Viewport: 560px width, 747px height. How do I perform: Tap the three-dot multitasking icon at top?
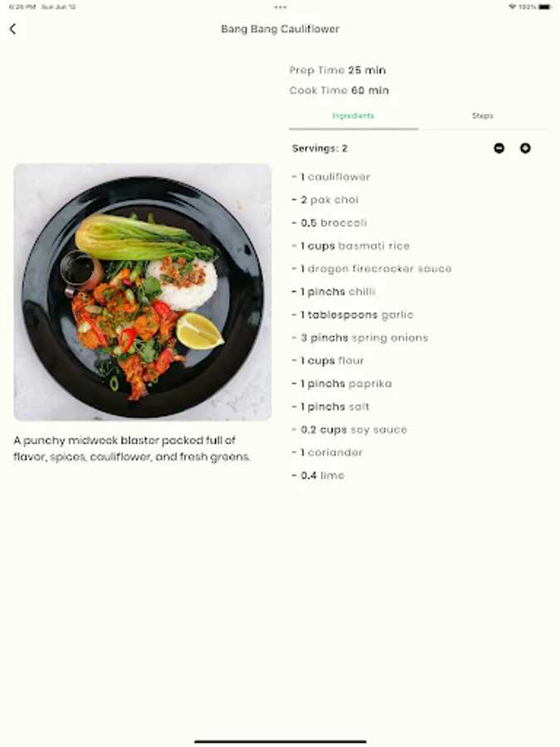click(280, 7)
